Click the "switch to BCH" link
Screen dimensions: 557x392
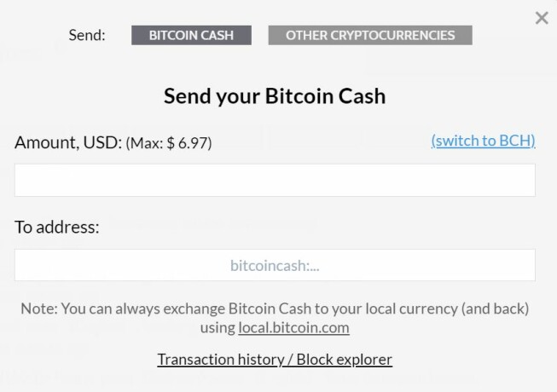483,141
